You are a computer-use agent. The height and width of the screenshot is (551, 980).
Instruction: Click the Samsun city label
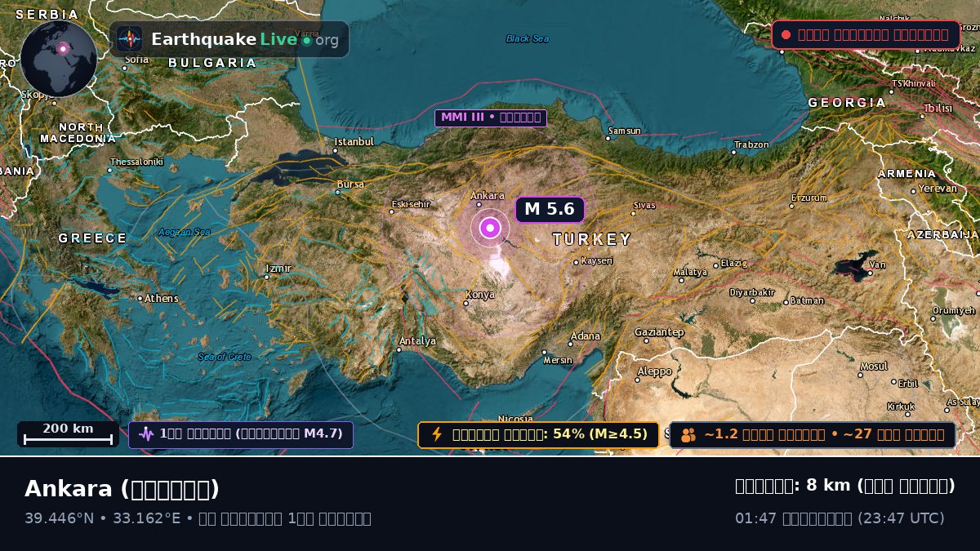[625, 131]
